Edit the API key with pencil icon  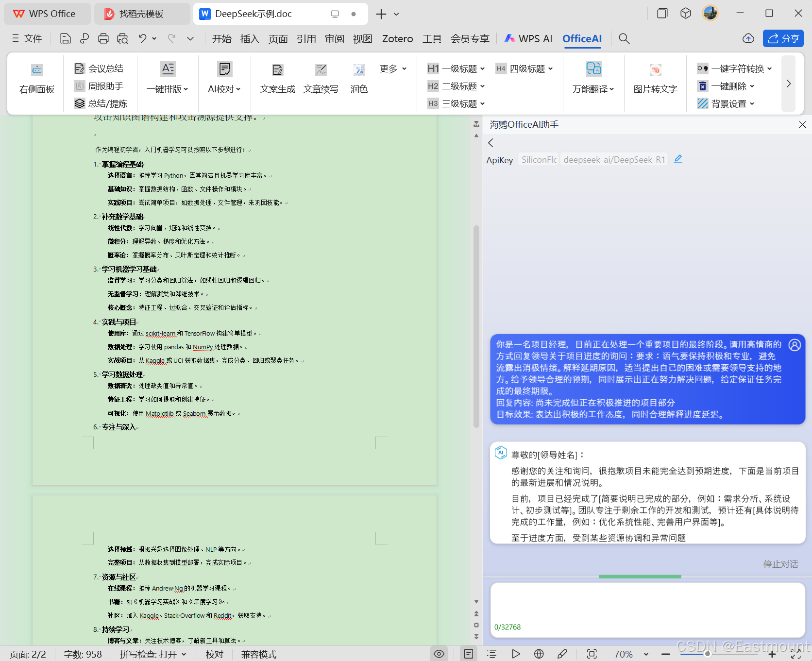point(678,159)
